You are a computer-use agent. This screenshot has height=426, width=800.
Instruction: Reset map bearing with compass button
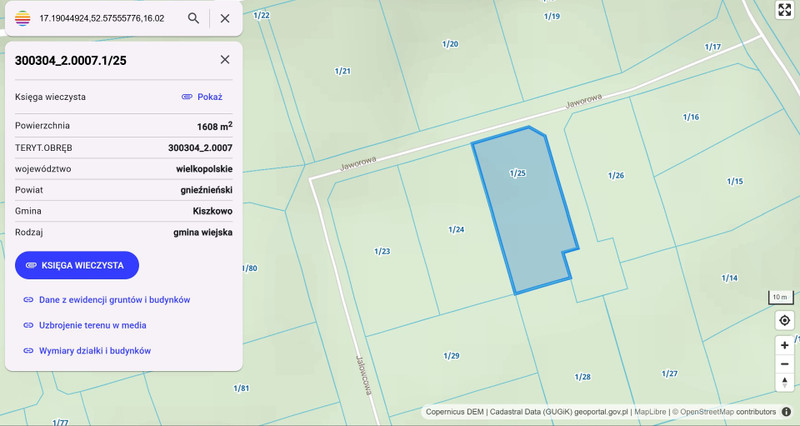[785, 382]
